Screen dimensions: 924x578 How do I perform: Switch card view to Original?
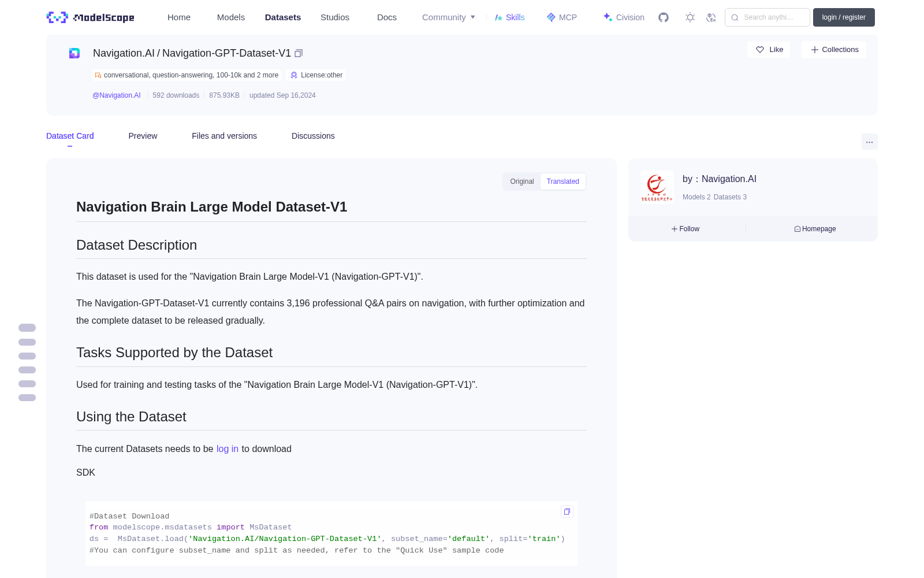tap(522, 181)
